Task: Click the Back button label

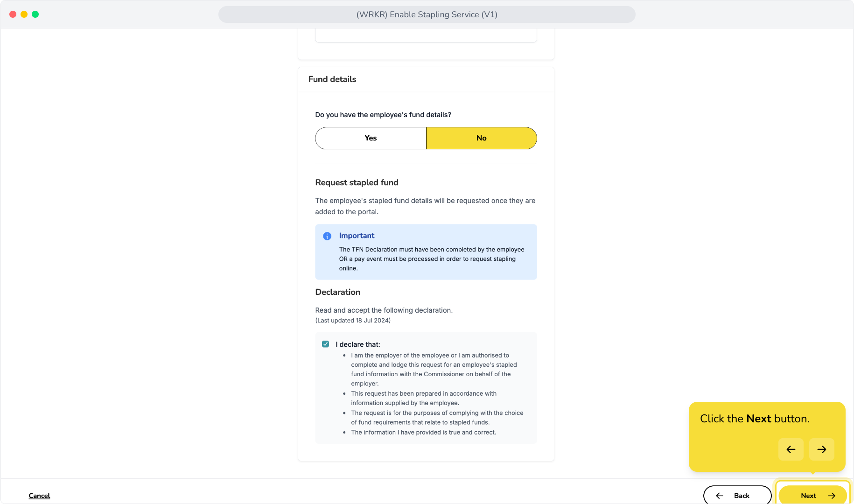Action: click(742, 496)
